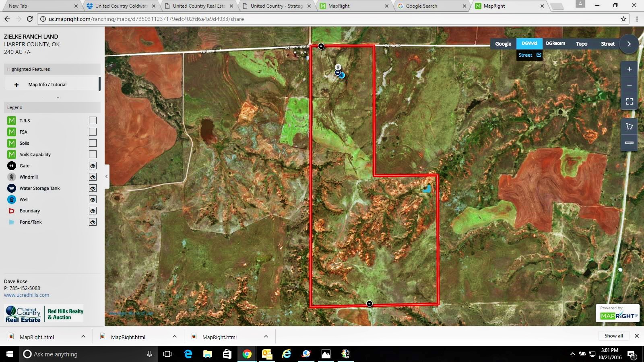
Task: Click the gate marker on south boundary
Action: (x=369, y=304)
